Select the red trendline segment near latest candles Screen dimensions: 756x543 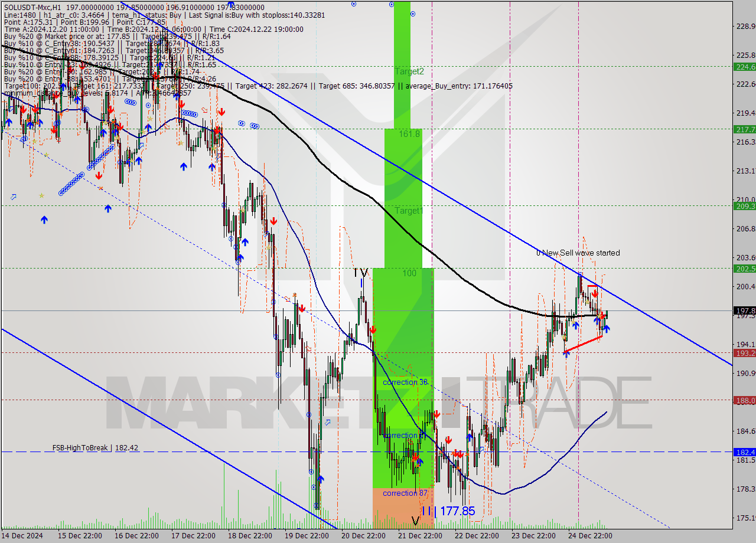point(583,344)
